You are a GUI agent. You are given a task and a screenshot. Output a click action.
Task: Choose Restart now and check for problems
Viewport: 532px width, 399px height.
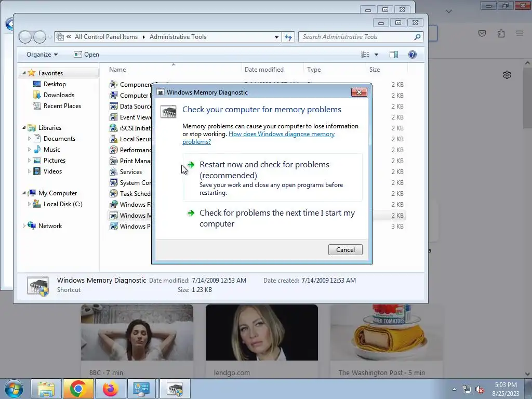pos(272,178)
